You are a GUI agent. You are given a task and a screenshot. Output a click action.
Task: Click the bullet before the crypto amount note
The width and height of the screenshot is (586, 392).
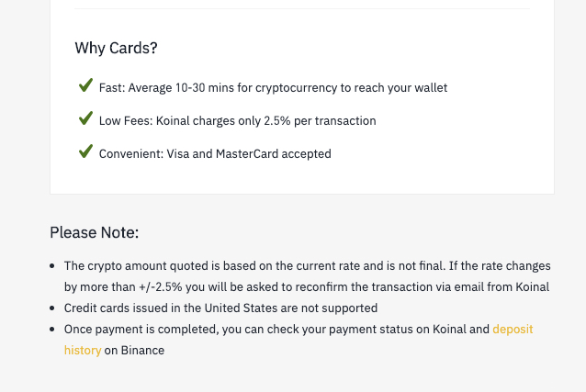click(53, 265)
